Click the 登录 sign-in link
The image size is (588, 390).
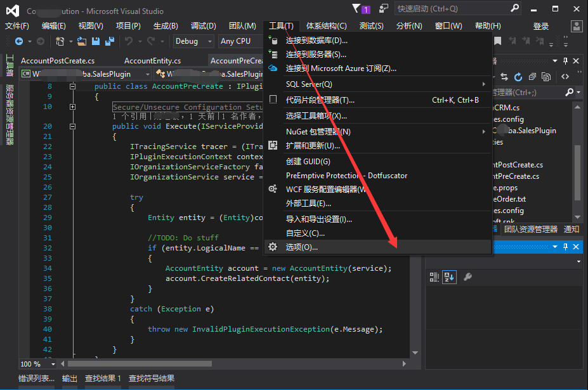(541, 26)
